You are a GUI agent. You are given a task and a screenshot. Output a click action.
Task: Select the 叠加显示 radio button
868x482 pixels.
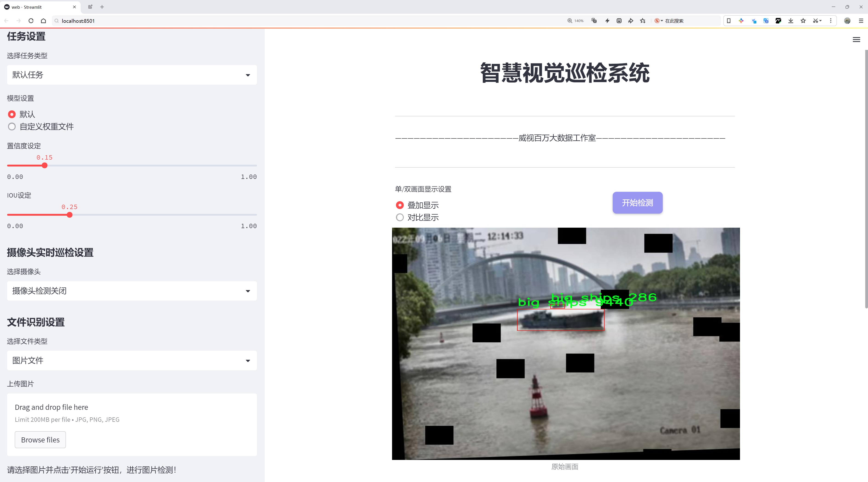(400, 205)
